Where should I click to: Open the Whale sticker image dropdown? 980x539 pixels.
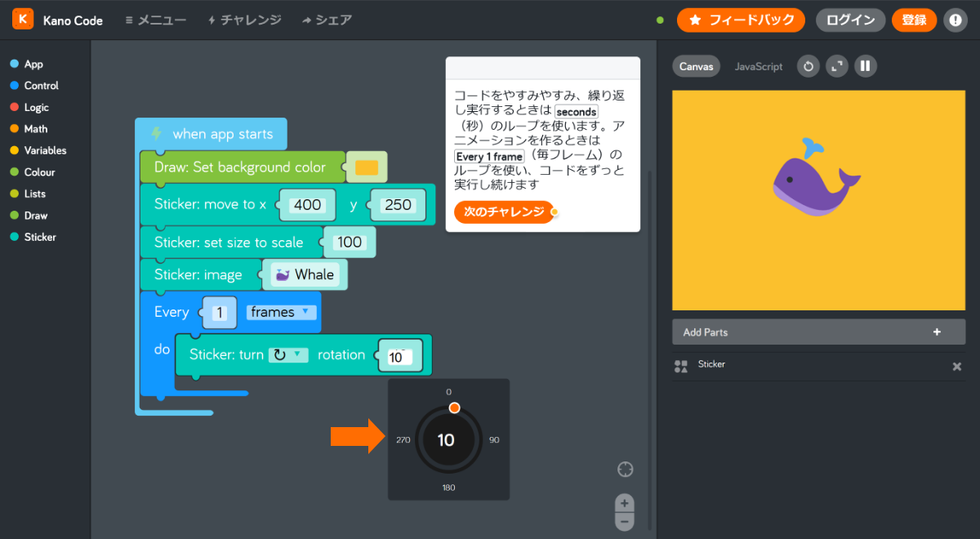[x=305, y=274]
